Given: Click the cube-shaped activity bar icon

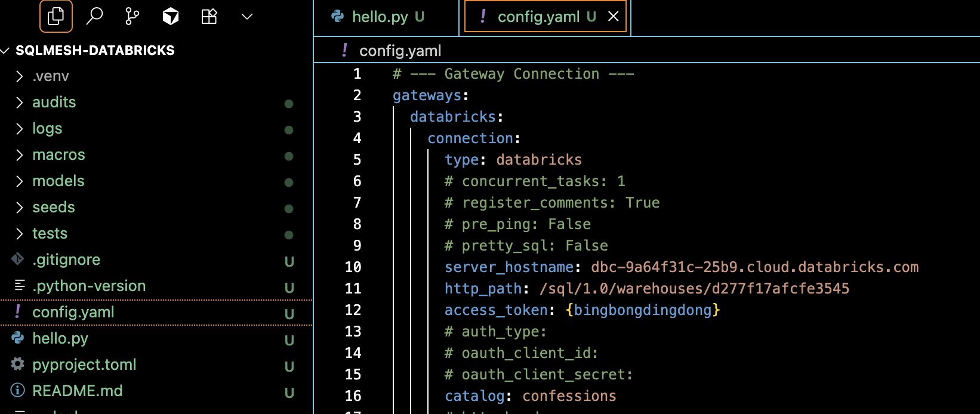Looking at the screenshot, I should coord(171,16).
